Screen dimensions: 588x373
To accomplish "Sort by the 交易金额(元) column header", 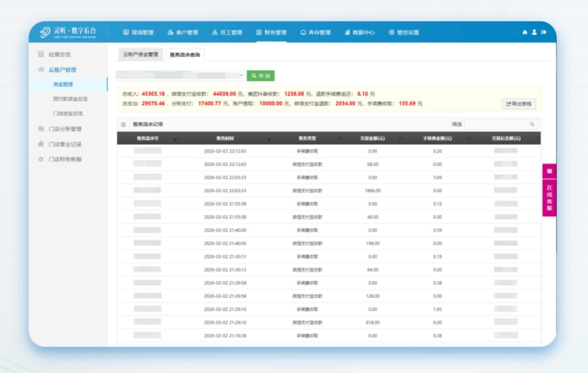I will click(x=373, y=138).
